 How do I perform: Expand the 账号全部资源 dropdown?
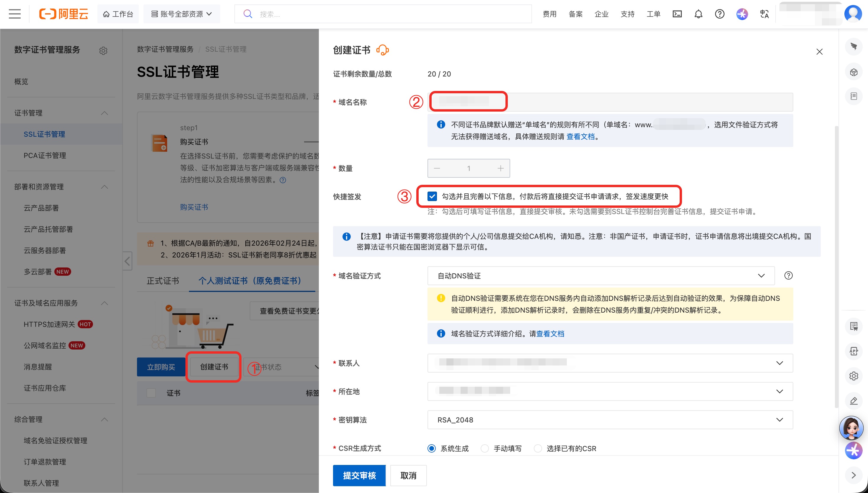pyautogui.click(x=182, y=14)
